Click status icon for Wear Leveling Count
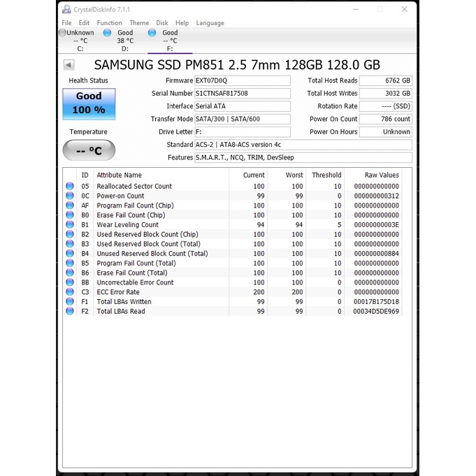 [70, 224]
